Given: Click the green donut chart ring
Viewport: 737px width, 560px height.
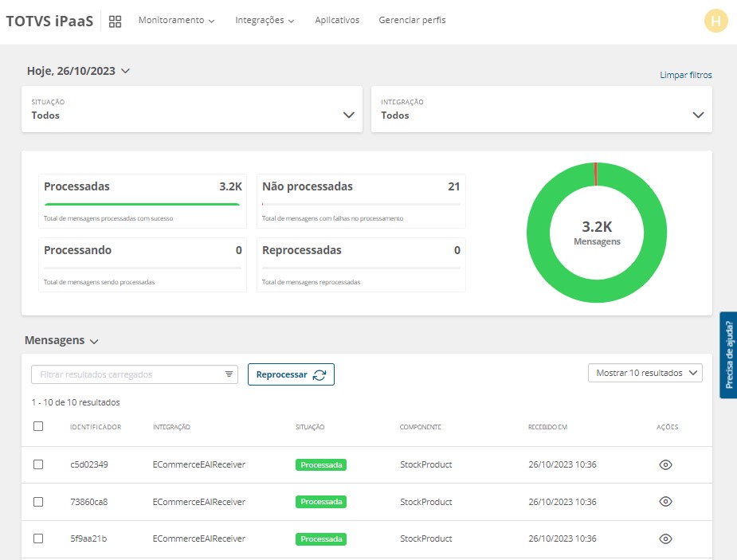Looking at the screenshot, I should [538, 233].
